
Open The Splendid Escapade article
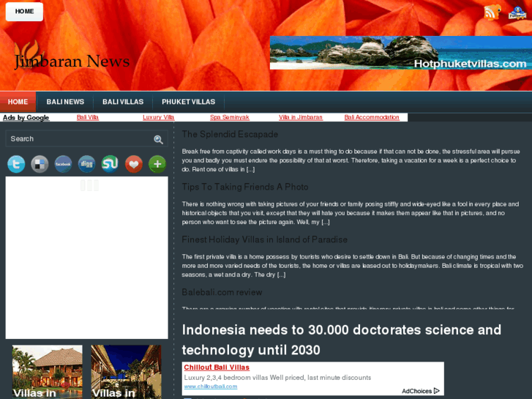point(230,135)
